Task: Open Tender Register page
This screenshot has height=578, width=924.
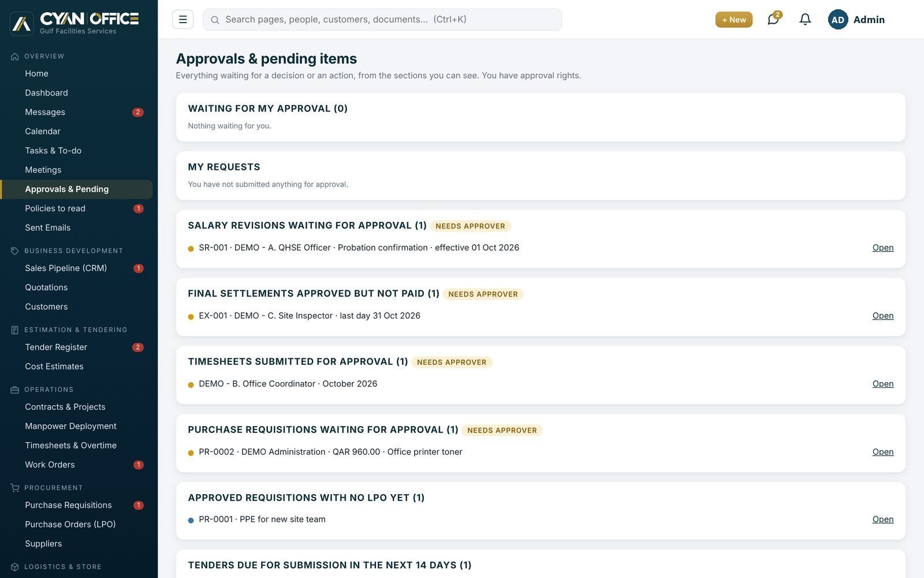Action: coord(76,347)
